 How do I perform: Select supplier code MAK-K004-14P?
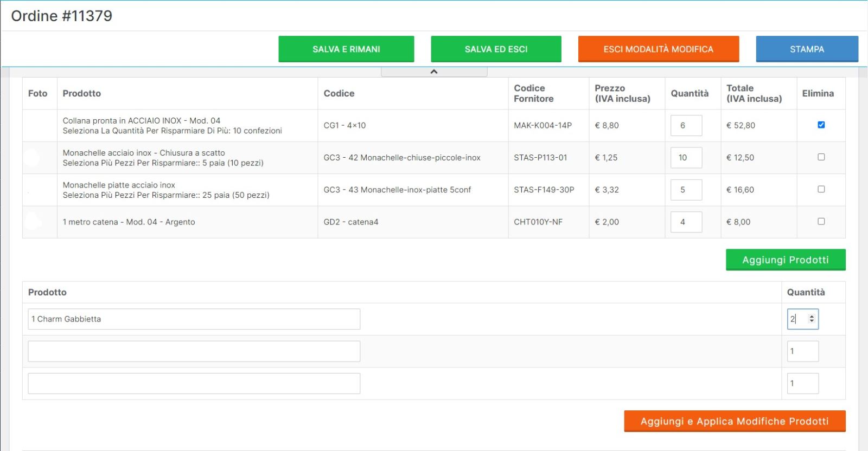pos(542,125)
